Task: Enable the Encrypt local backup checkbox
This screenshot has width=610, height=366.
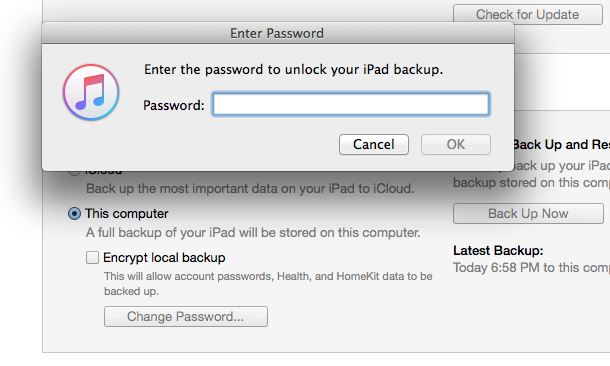Action: point(92,257)
